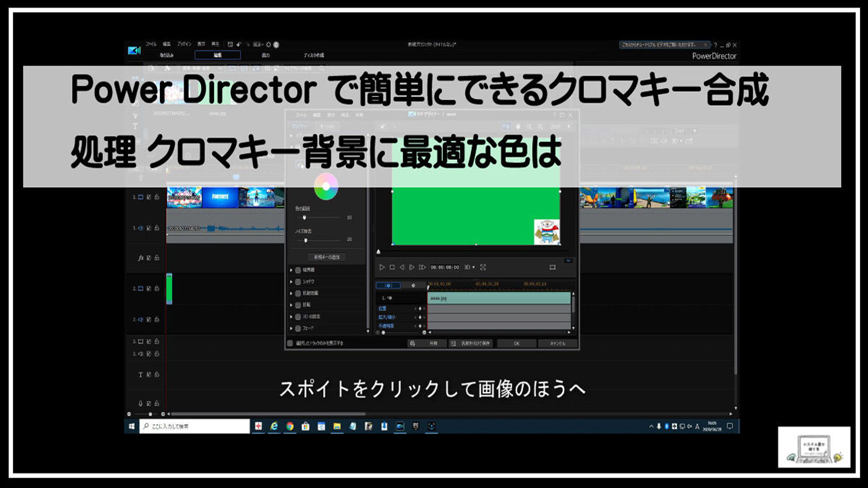The image size is (868, 488).
Task: Lock video track 1
Action: pos(157,197)
